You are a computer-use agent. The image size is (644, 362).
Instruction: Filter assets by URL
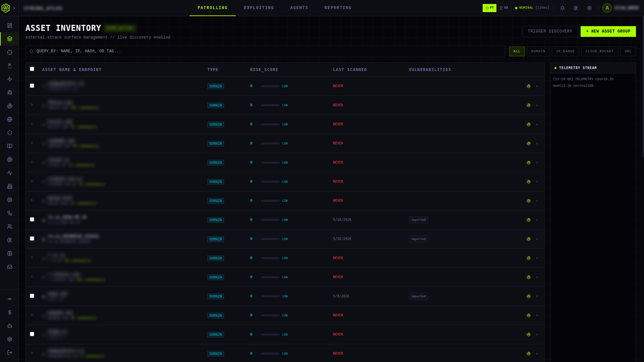tap(628, 51)
